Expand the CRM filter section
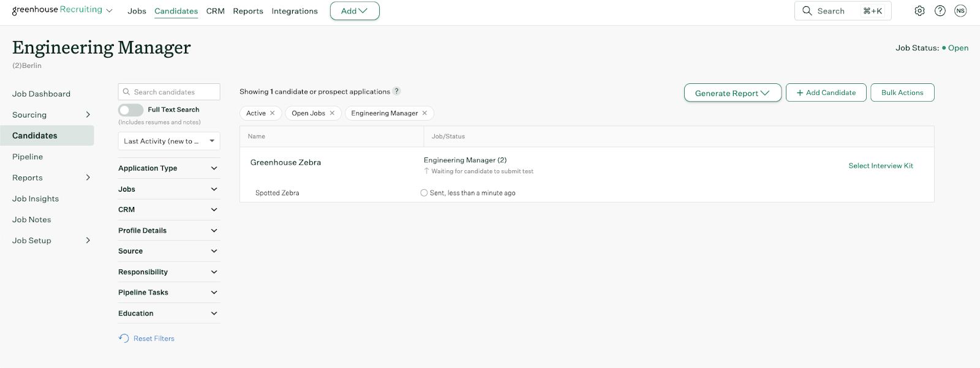The image size is (980, 368). [168, 209]
